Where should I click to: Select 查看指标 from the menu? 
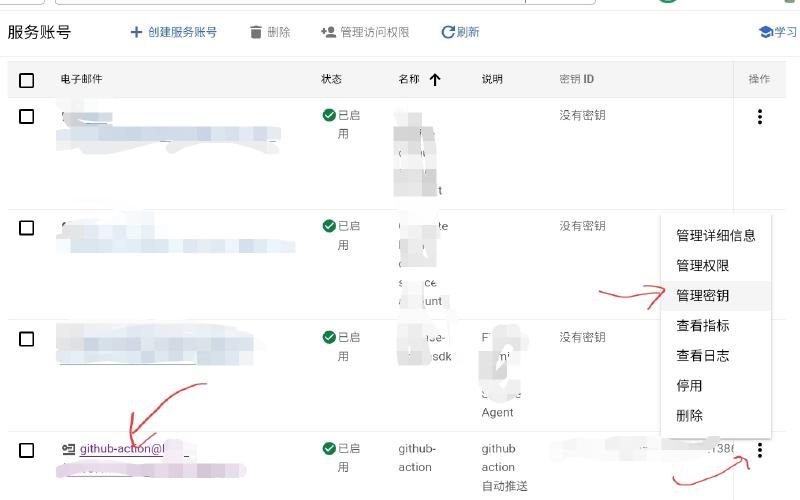[x=702, y=325]
